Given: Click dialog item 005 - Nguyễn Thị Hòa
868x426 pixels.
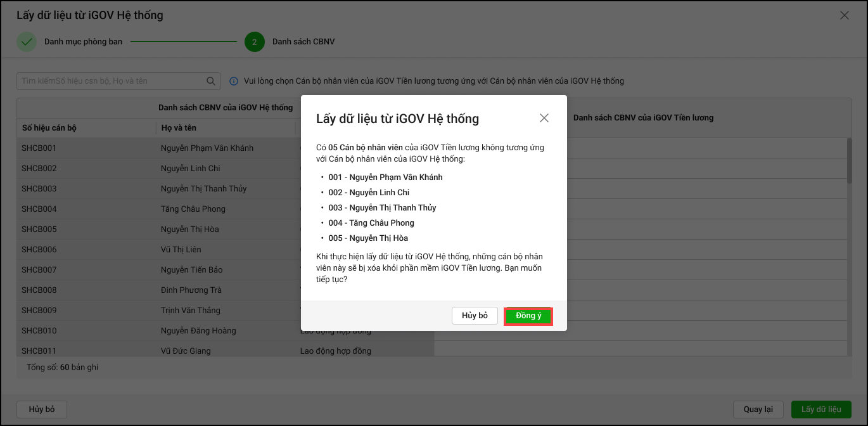Looking at the screenshot, I should (368, 238).
